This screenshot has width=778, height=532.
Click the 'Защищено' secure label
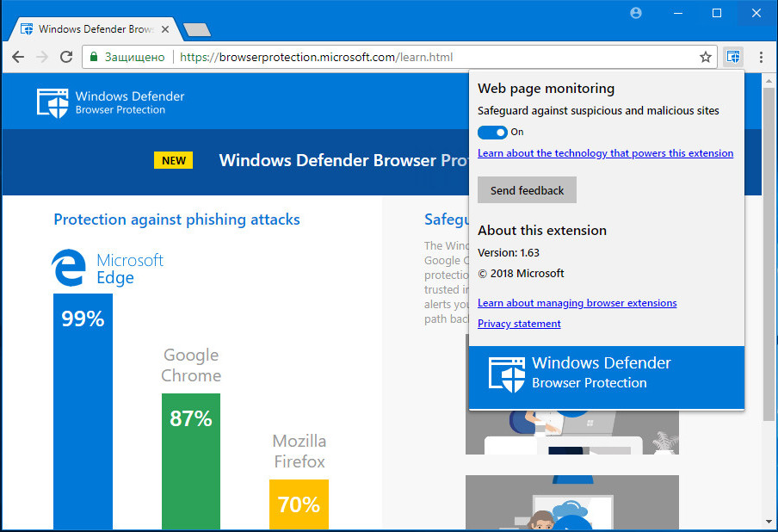tap(134, 57)
